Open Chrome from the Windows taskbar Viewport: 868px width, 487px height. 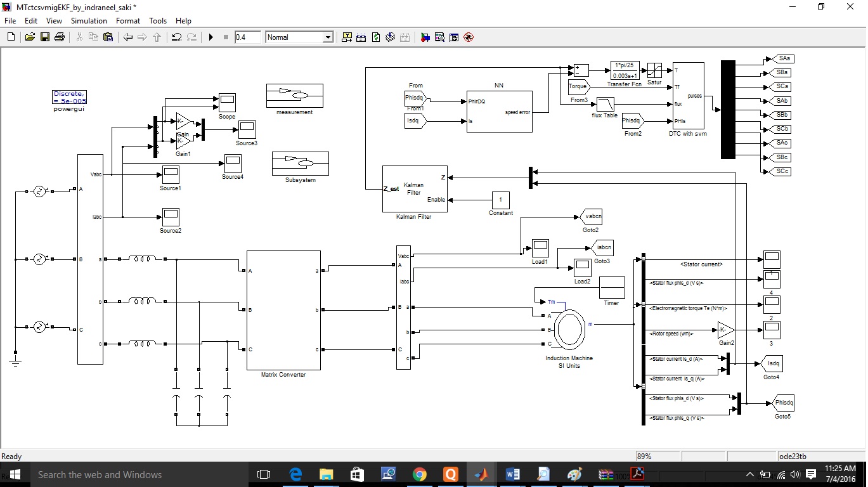419,474
